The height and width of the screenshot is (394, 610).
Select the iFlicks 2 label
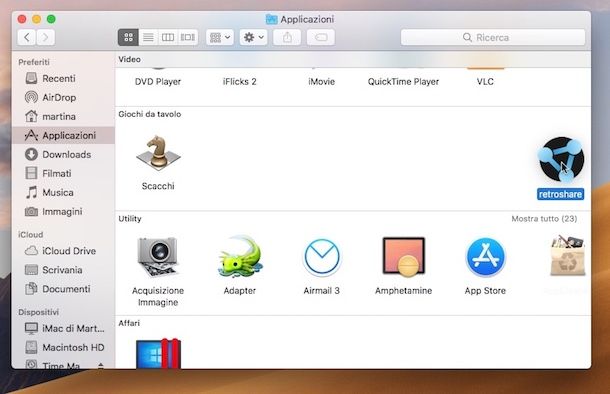[240, 82]
